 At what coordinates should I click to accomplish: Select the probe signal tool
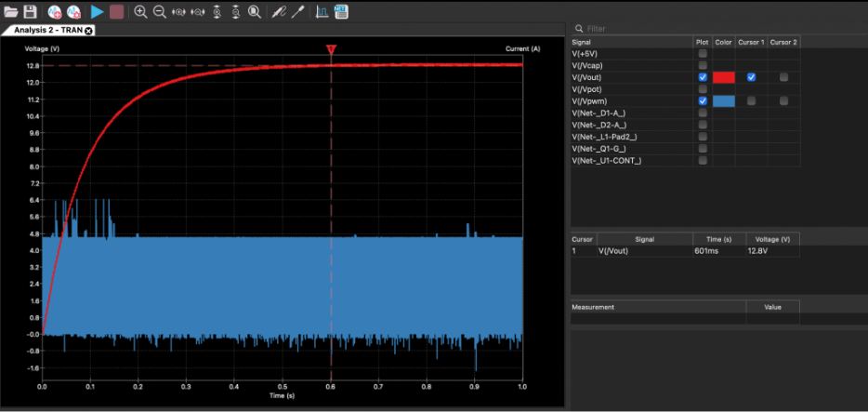[279, 12]
